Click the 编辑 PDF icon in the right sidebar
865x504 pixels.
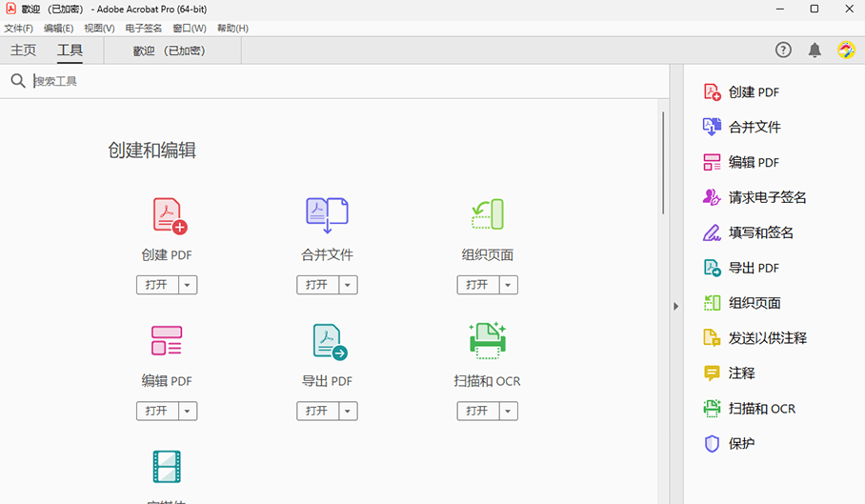pos(712,162)
